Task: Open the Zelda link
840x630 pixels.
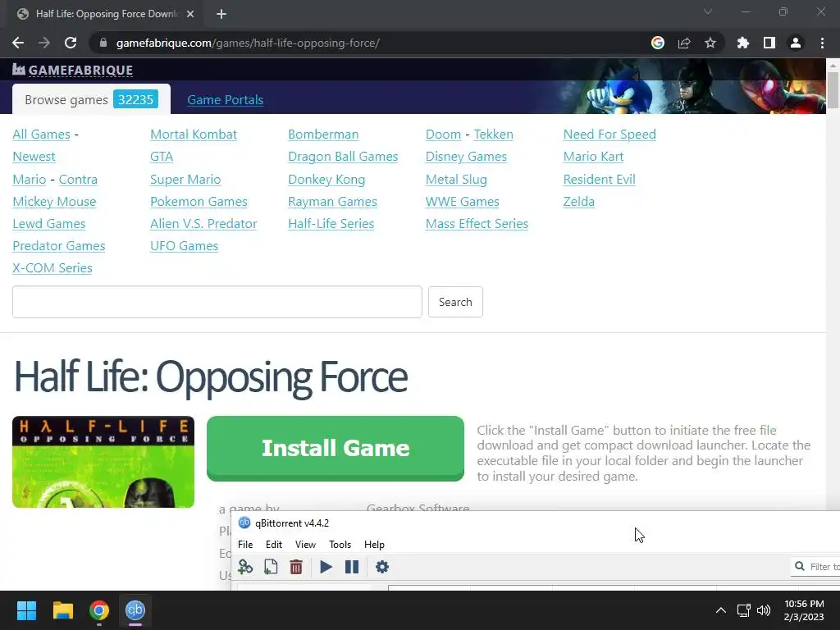Action: click(x=578, y=202)
